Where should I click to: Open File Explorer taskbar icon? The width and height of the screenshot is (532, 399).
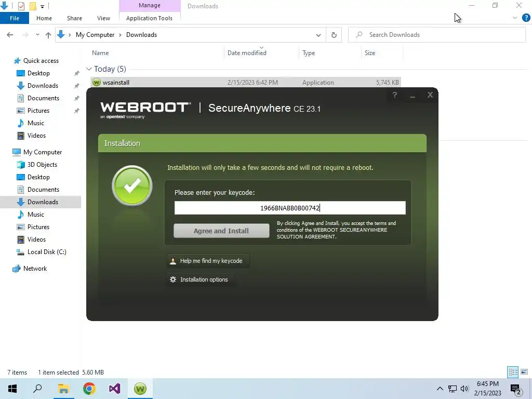pyautogui.click(x=63, y=389)
